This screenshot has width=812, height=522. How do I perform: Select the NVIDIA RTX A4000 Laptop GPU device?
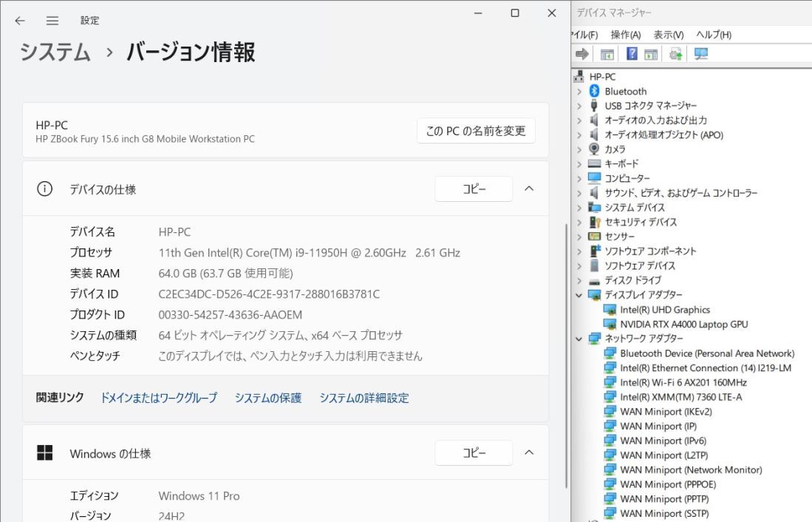click(x=683, y=325)
